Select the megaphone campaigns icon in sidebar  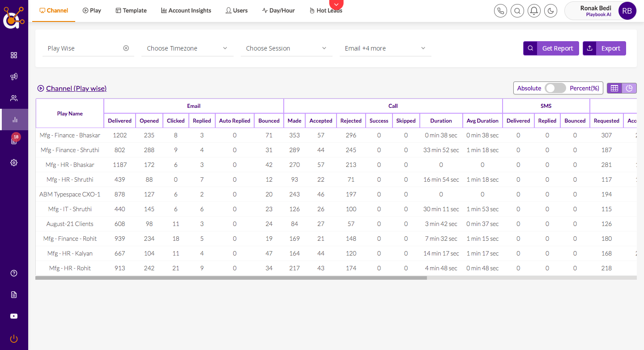click(x=13, y=77)
